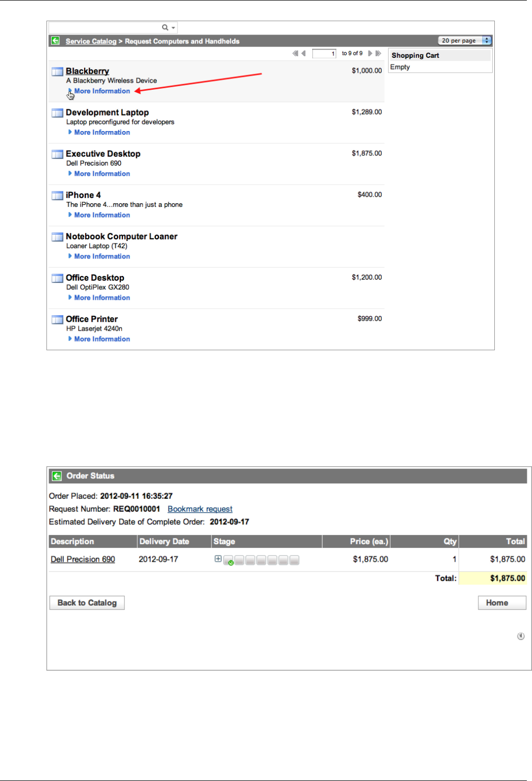Open the 20 per page dropdown
The image size is (532, 781).
click(464, 41)
